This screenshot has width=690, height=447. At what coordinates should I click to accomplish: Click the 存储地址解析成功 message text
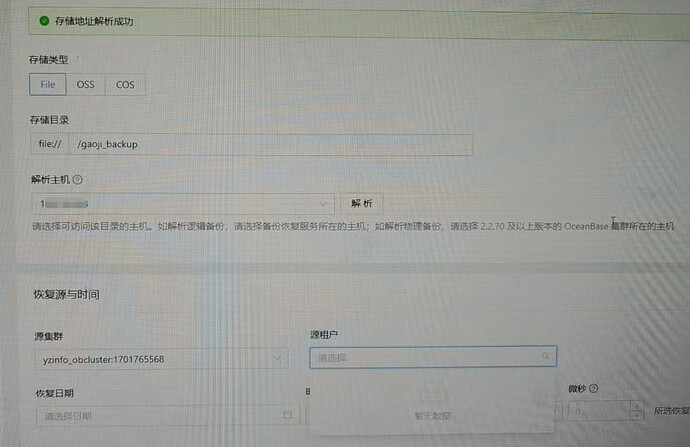[94, 21]
